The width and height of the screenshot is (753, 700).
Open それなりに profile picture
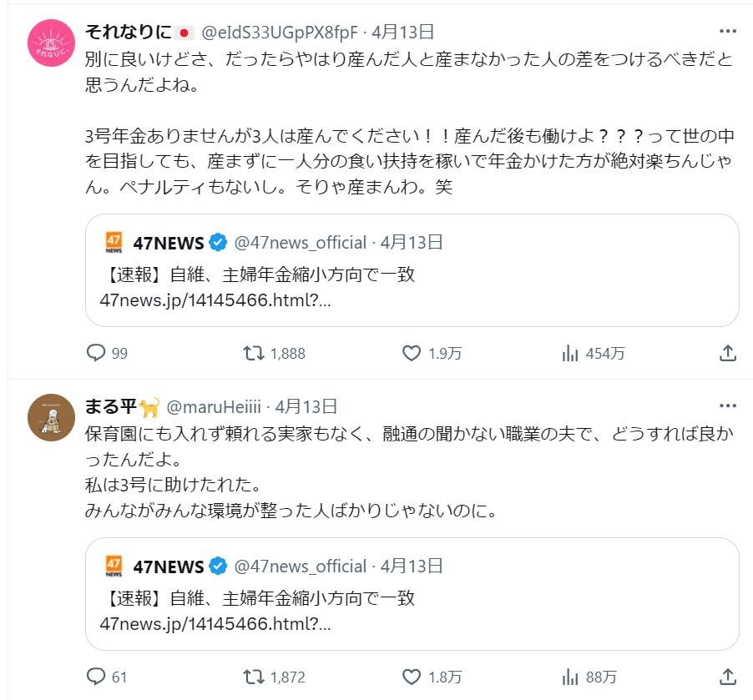coord(52,43)
